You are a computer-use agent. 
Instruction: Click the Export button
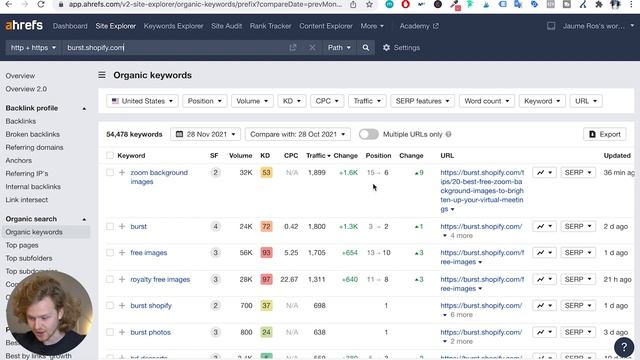[604, 134]
